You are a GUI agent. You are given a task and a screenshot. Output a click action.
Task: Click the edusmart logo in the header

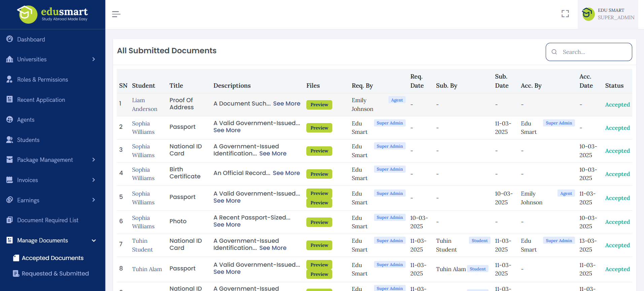point(53,14)
